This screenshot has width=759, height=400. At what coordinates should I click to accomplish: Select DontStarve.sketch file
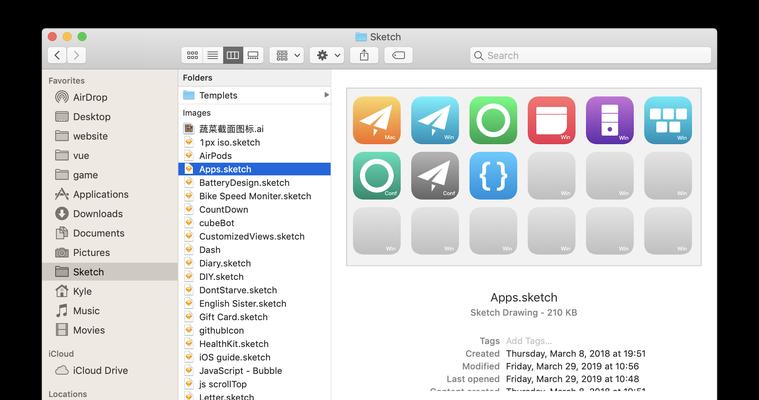click(255, 290)
